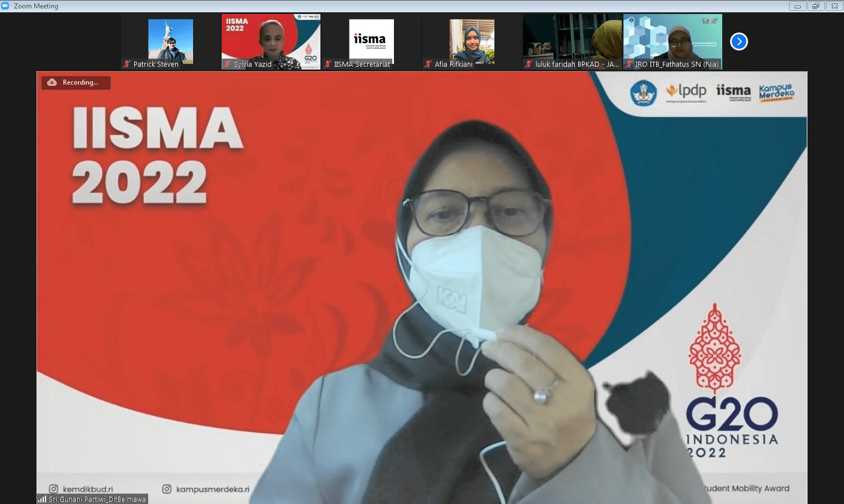Select IRO ITB_Fathatus SN (Nia) video tile

672,38
